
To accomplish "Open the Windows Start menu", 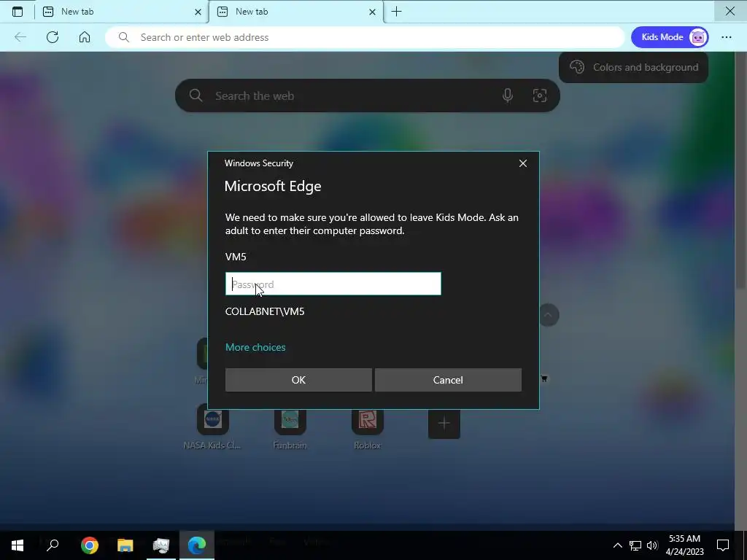I will click(18, 545).
